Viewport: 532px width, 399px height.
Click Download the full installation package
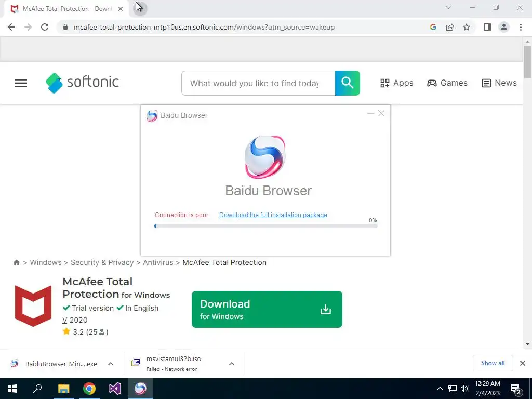click(x=273, y=215)
